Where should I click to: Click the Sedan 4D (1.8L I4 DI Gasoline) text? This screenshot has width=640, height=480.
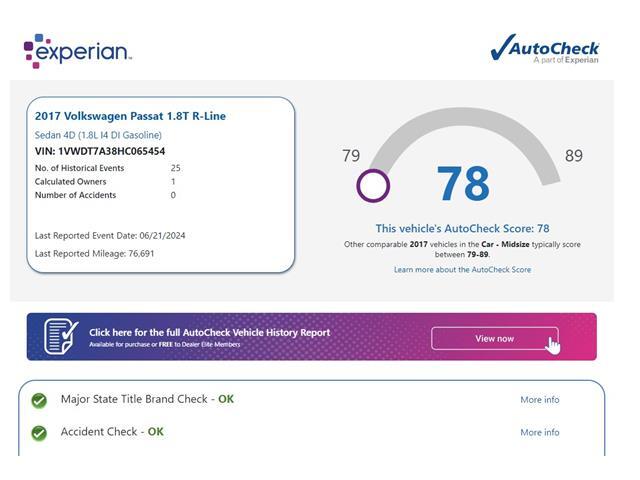point(98,135)
